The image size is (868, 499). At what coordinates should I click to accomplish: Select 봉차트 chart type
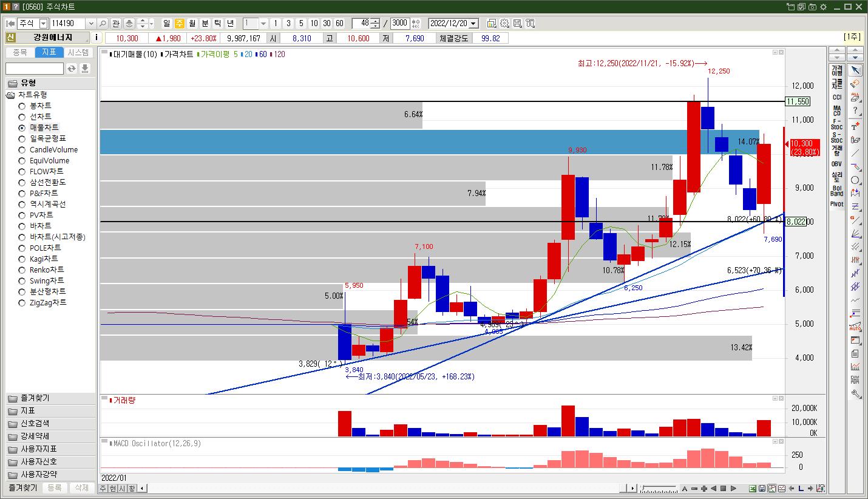pyautogui.click(x=40, y=106)
